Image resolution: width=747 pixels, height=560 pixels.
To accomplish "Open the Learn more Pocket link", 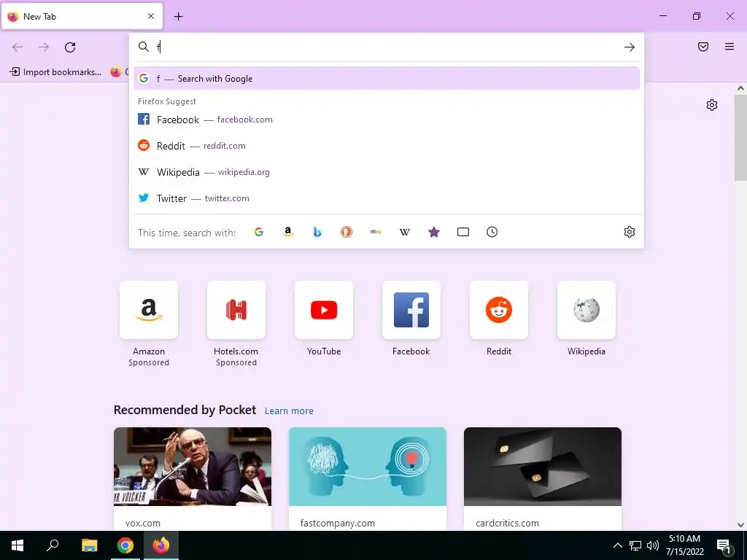I will 289,411.
